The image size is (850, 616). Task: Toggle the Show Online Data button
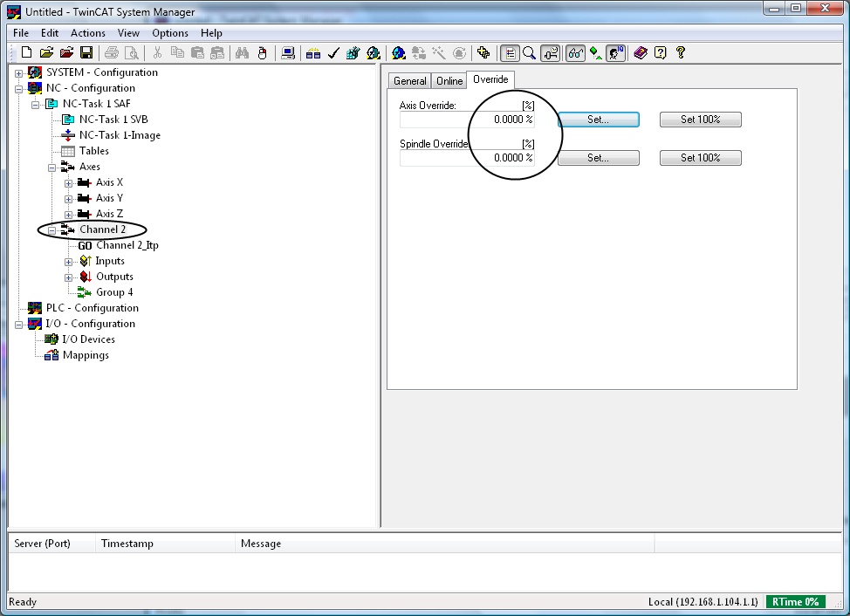pyautogui.click(x=550, y=52)
